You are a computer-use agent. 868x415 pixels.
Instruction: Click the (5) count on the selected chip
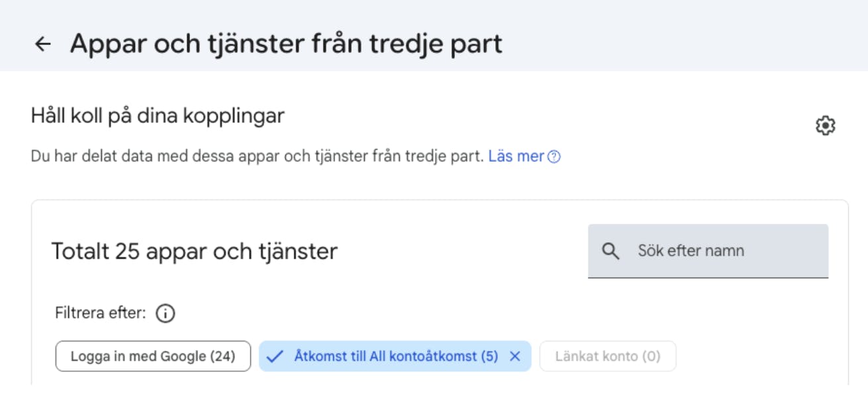pos(489,356)
